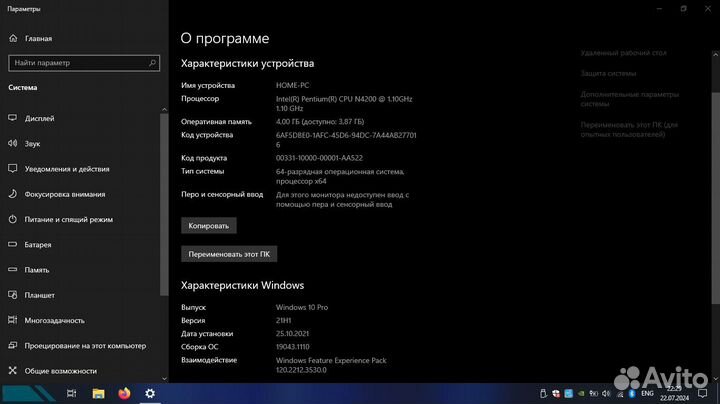Open the volume speaker tray icon
Viewport: 720px width, 404px height.
point(606,393)
